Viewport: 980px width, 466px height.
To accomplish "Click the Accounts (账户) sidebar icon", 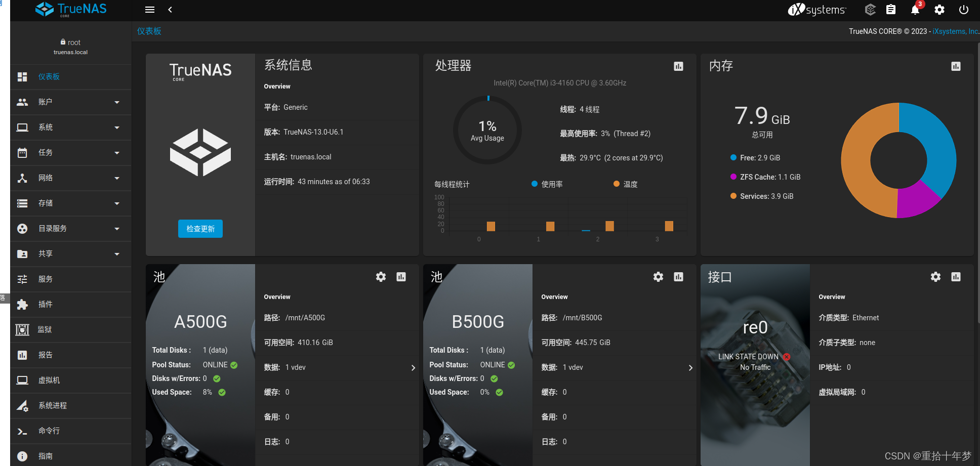I will point(22,102).
